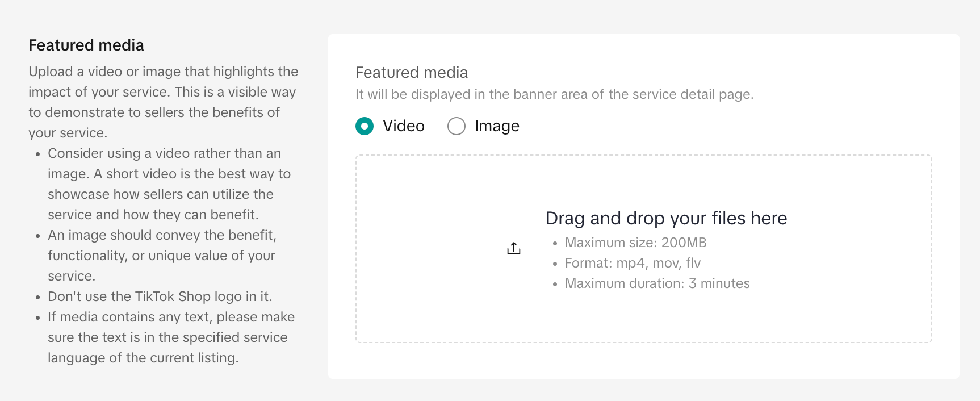Click the bold 'Featured media' heading on the left

click(86, 45)
